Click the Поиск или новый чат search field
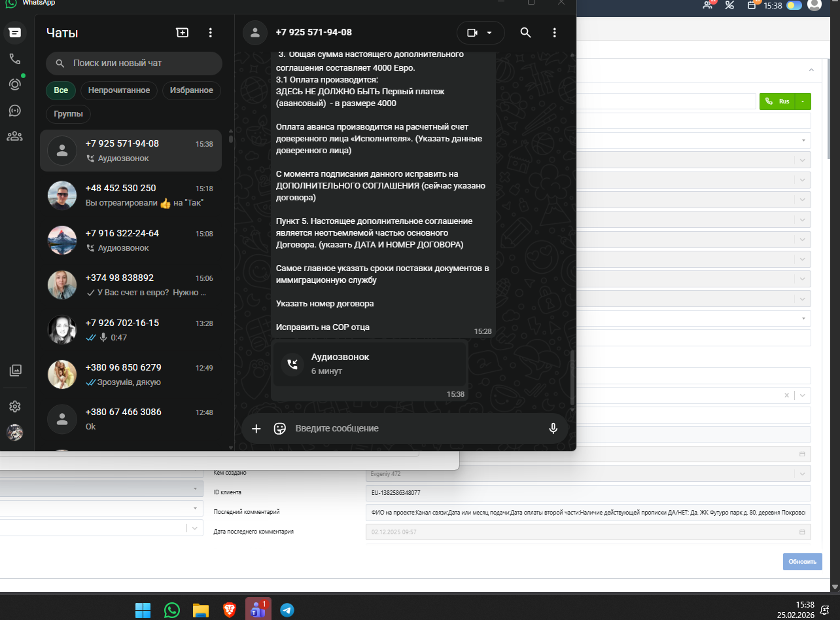This screenshot has height=620, width=840. click(134, 64)
